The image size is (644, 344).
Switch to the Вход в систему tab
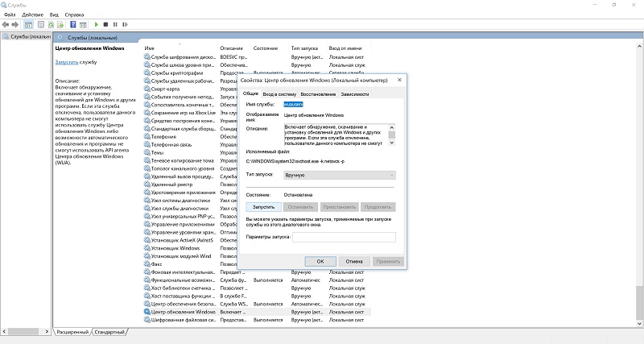279,94
